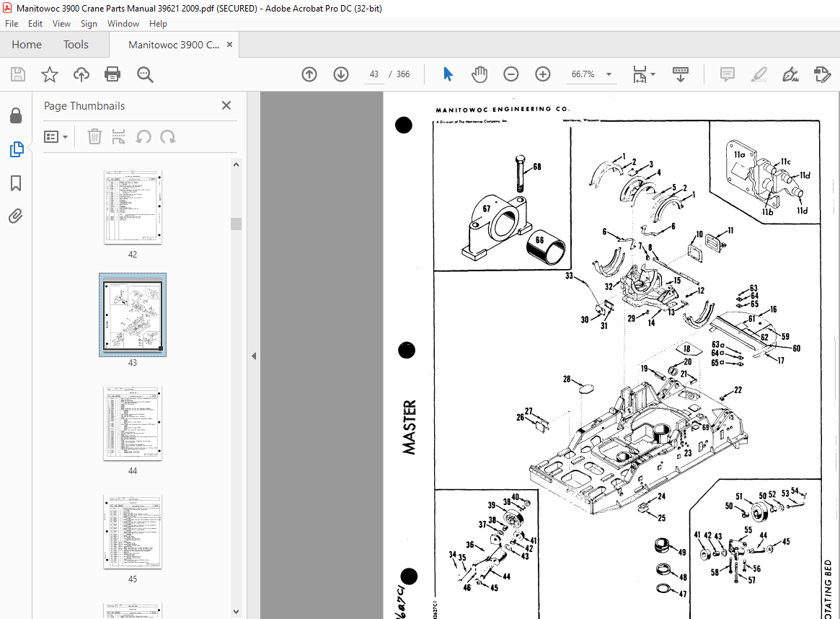Open the Edit menu
The width and height of the screenshot is (840, 619).
tap(35, 24)
